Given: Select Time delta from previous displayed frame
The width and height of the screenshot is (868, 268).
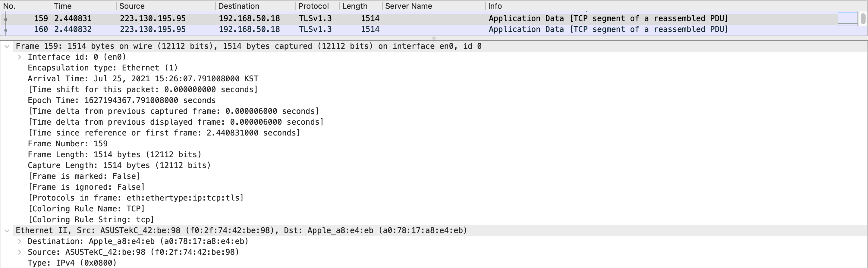Looking at the screenshot, I should tap(175, 122).
